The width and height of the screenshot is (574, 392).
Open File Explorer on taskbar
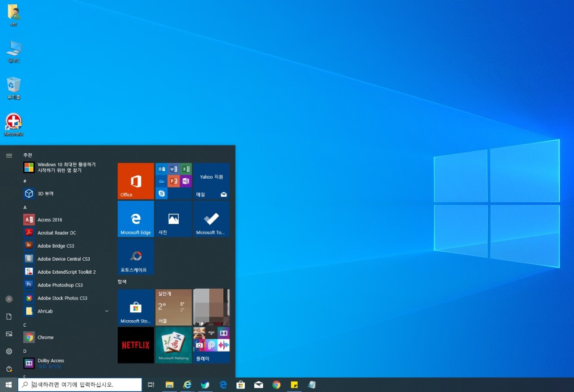click(169, 385)
